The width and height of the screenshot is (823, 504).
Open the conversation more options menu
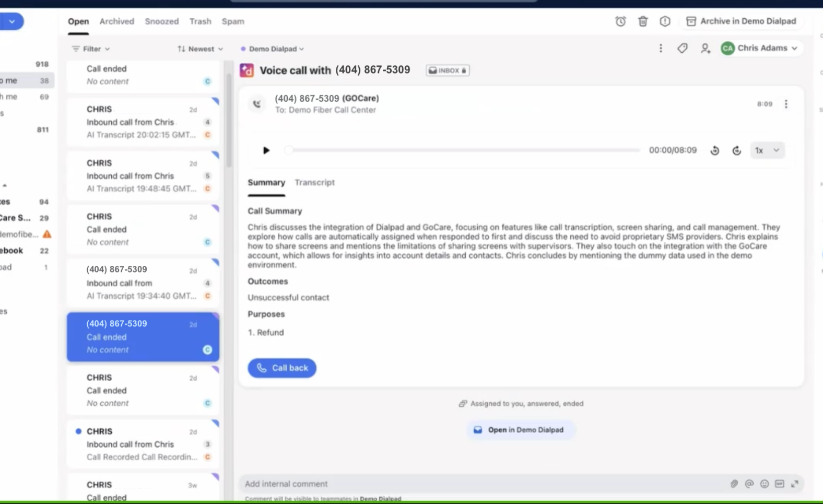coord(661,48)
